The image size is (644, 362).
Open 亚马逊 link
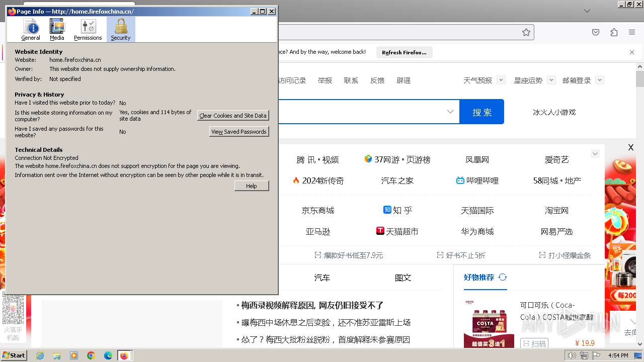coord(318,232)
